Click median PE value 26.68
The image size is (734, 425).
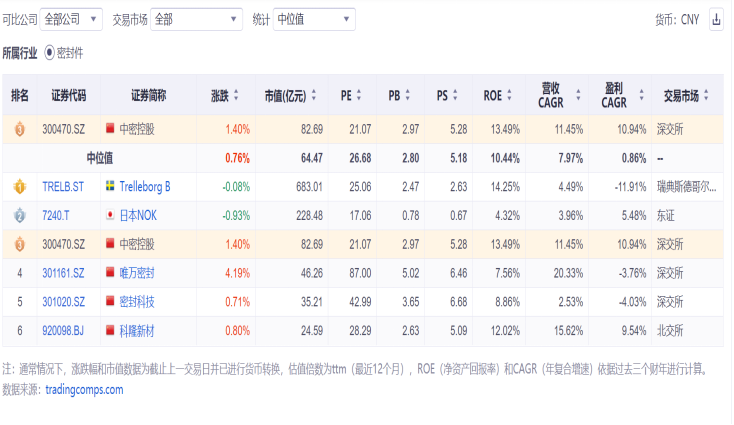point(360,158)
